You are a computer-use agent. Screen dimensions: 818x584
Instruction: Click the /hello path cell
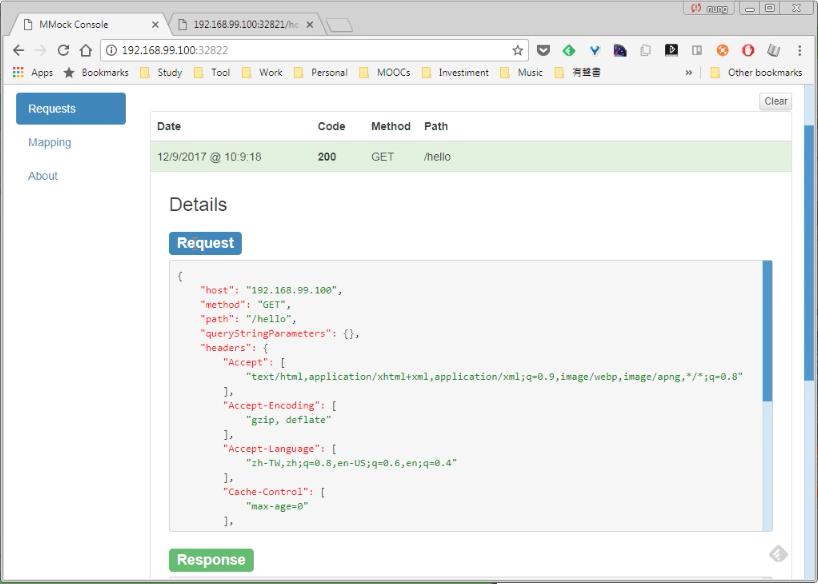(x=437, y=157)
